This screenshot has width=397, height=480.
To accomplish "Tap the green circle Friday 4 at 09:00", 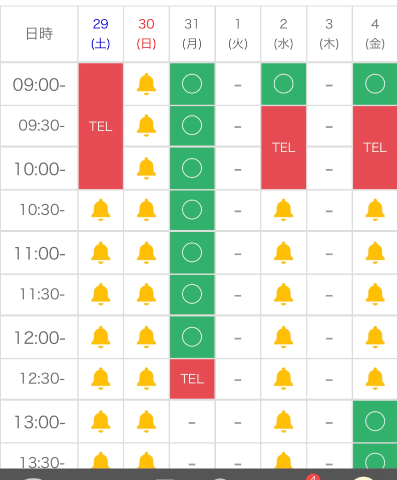I will click(375, 84).
